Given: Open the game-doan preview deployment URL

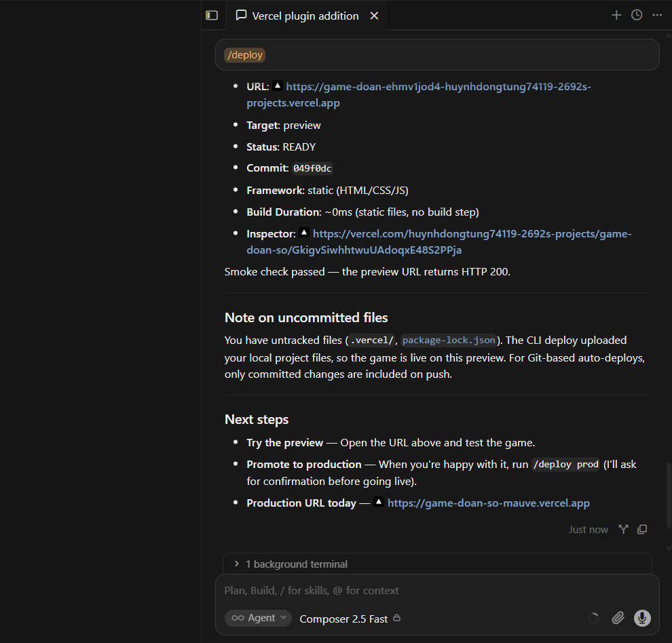Looking at the screenshot, I should tap(419, 95).
